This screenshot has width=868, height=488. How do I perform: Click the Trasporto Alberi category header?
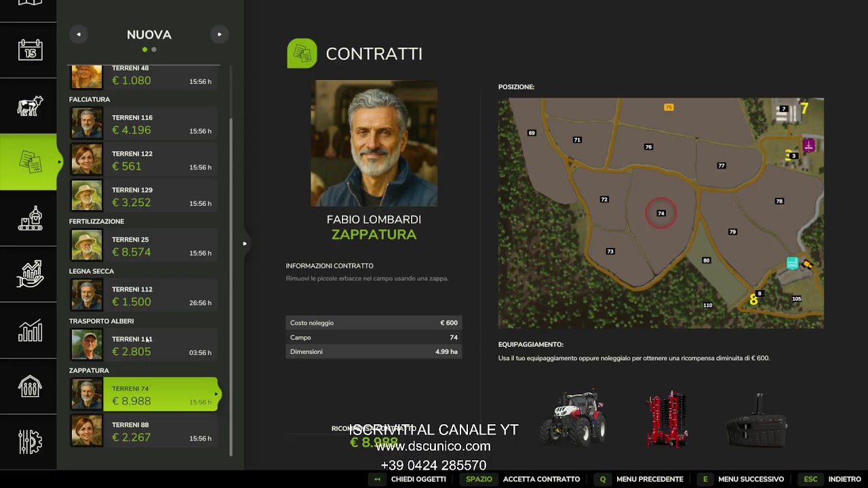pos(102,321)
